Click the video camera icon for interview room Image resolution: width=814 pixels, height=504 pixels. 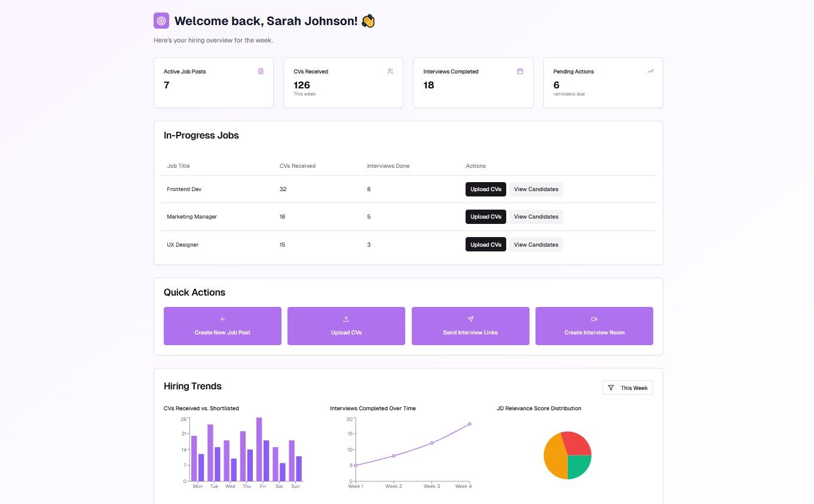[x=594, y=319]
